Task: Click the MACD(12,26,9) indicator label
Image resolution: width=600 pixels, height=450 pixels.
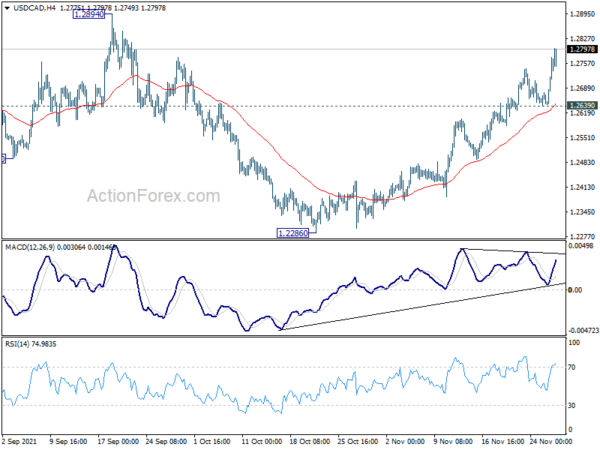Action: [x=30, y=248]
